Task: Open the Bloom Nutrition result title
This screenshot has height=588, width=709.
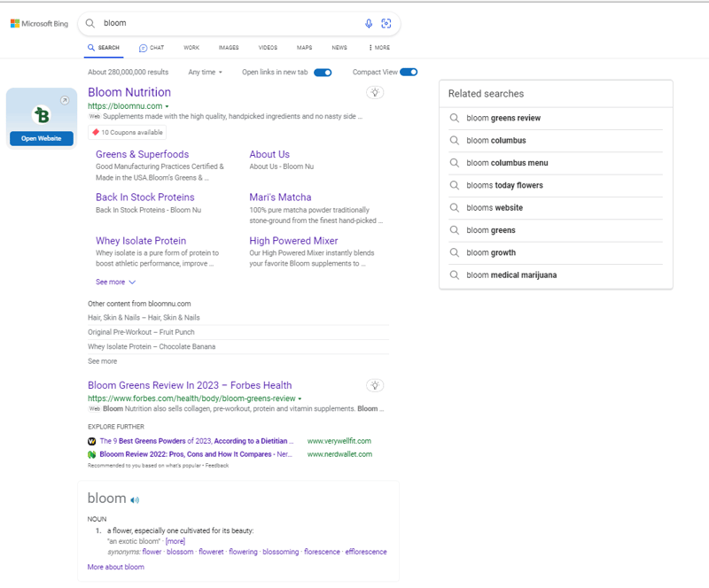Action: (x=129, y=92)
